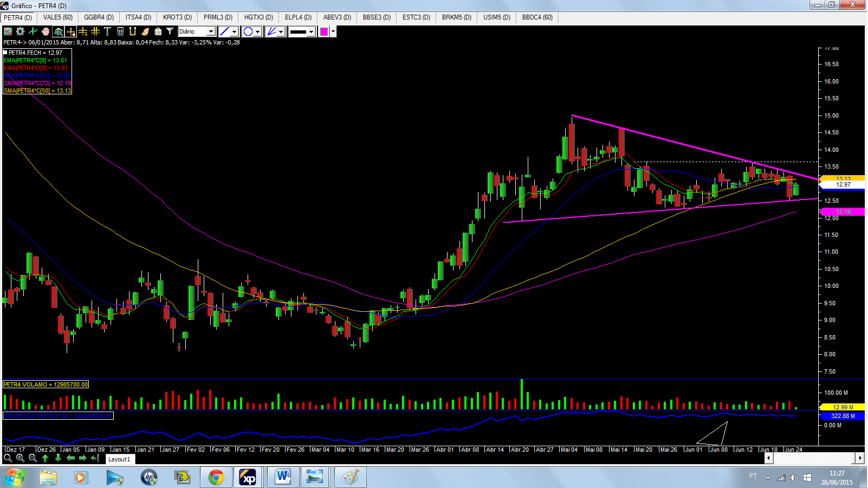The width and height of the screenshot is (868, 488).
Task: Select the KROT3 (D) tab
Action: pyautogui.click(x=178, y=17)
